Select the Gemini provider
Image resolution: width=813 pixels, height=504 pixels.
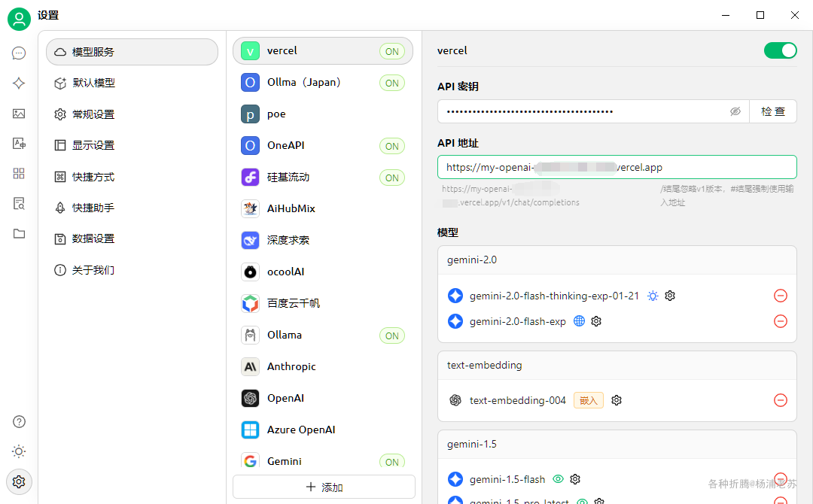coord(323,460)
